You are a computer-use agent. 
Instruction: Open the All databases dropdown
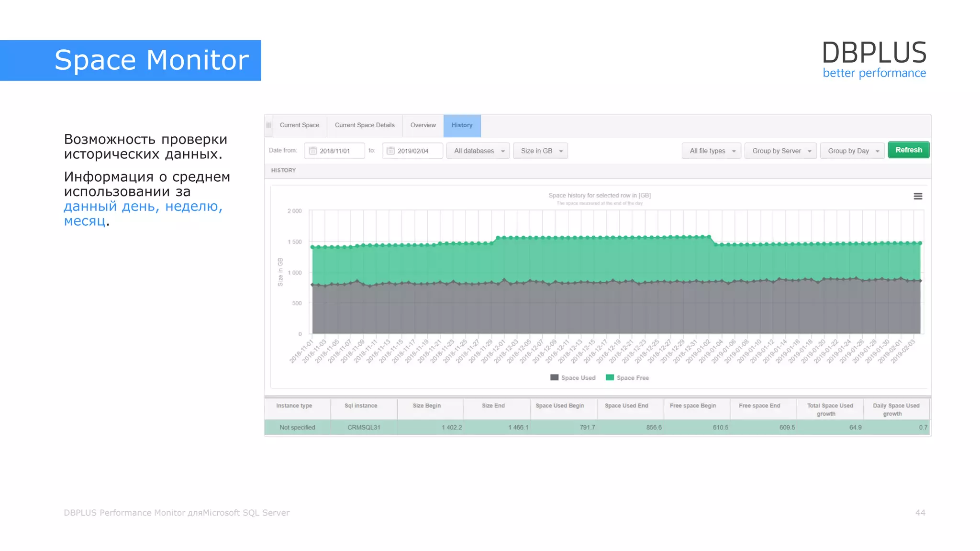click(x=478, y=151)
